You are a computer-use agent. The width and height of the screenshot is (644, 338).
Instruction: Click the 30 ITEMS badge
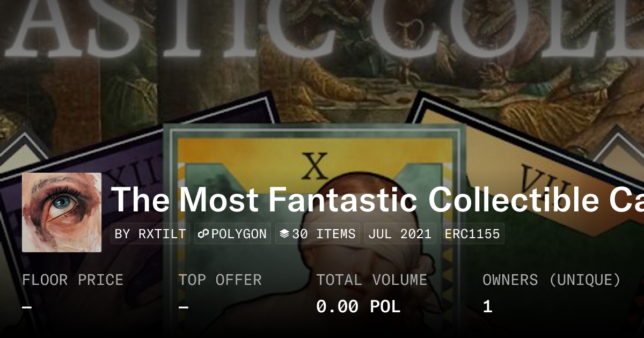(x=318, y=234)
